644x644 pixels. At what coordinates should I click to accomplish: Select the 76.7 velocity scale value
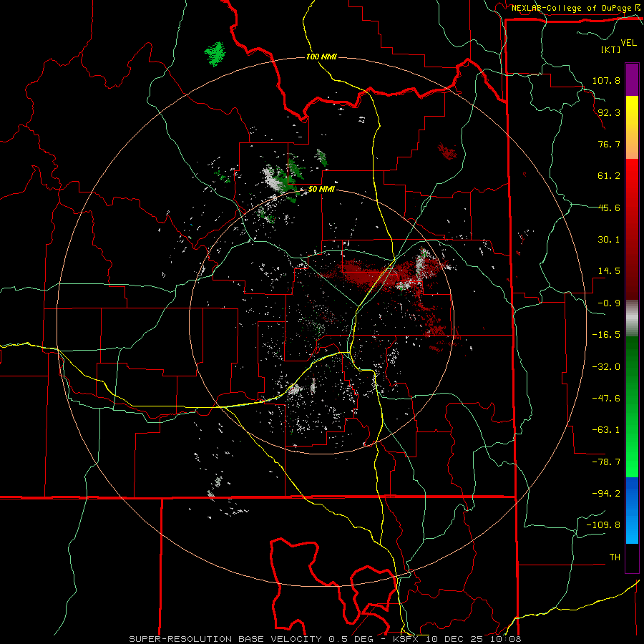609,144
